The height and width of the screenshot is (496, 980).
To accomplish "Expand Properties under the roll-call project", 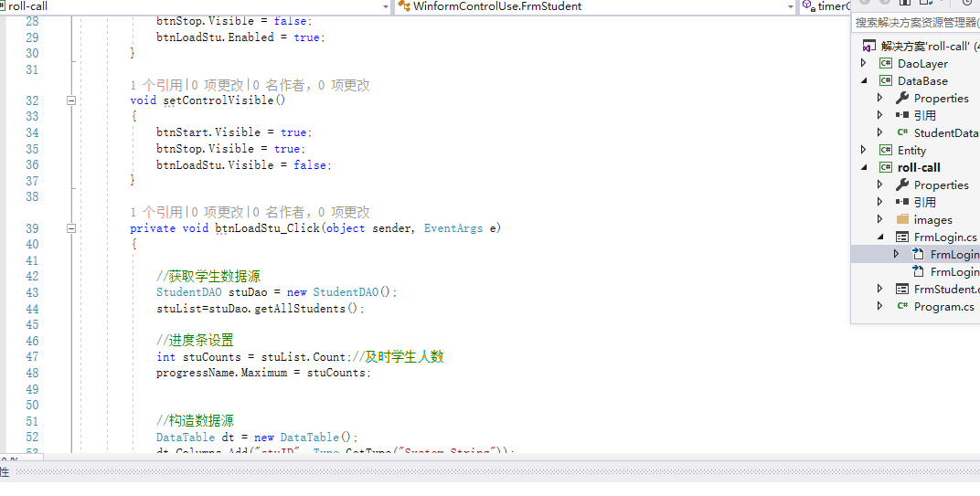I will 880,185.
